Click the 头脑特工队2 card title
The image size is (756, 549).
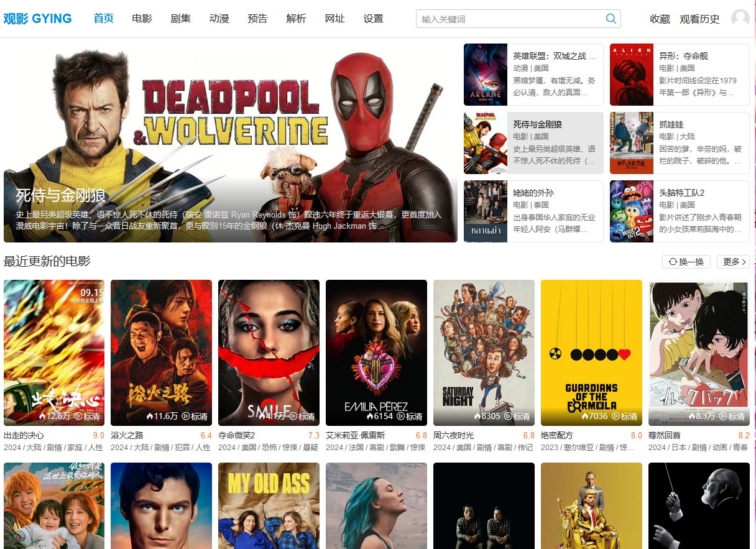click(x=682, y=193)
